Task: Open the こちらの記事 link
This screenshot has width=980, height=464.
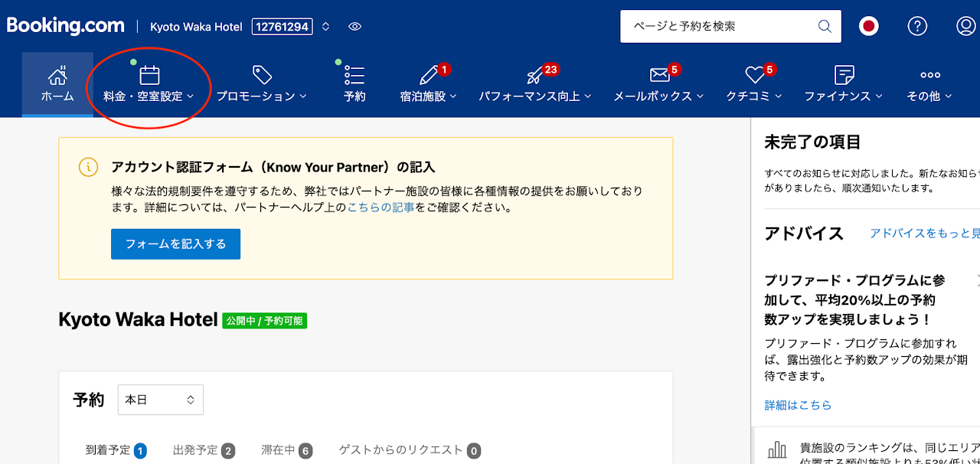Action: point(381,207)
